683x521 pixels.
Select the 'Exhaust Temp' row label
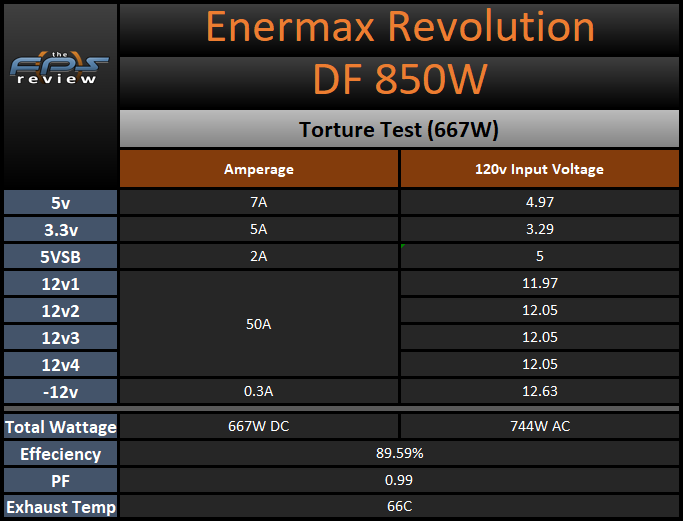tap(61, 507)
